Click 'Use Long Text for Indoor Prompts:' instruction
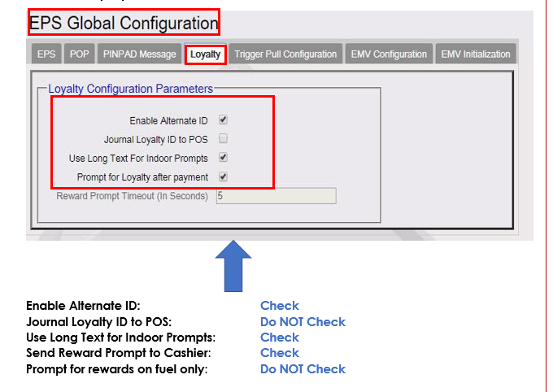This screenshot has width=553, height=392. (120, 338)
